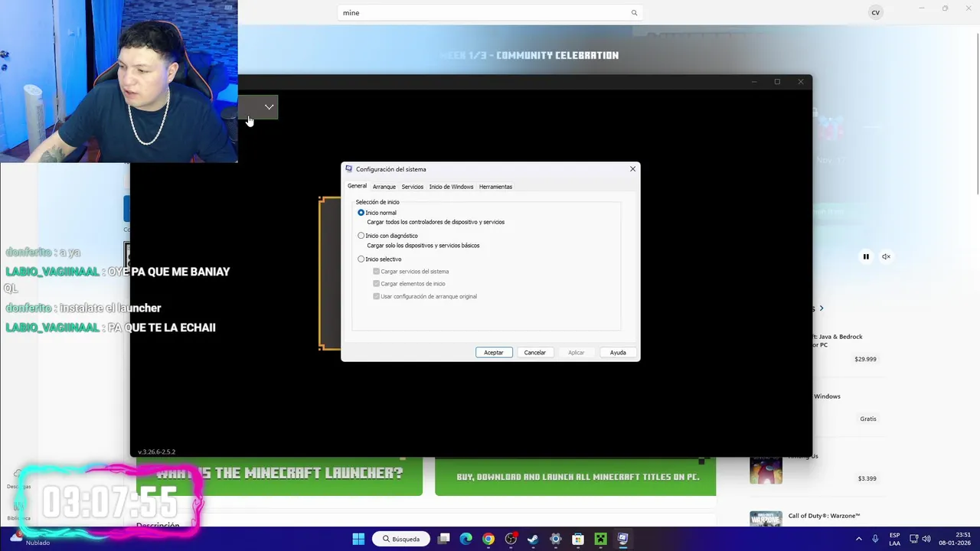This screenshot has height=551, width=980.
Task: Open Microsoft Edge from taskbar
Action: [x=465, y=539]
